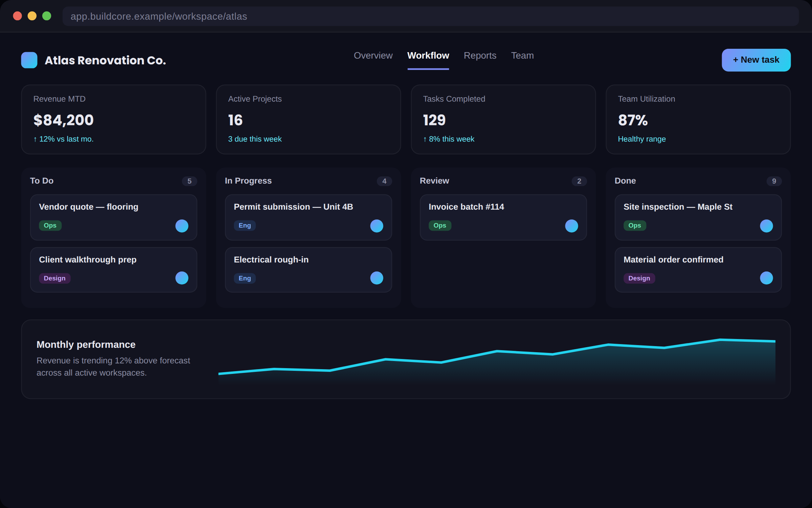Open the Team Utilization 87% card
812x508 pixels.
698,120
